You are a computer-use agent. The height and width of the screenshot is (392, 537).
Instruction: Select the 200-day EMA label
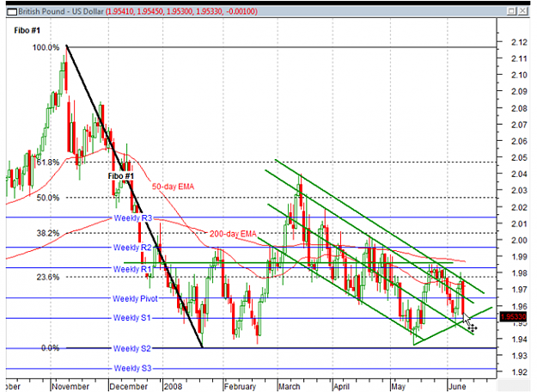pos(233,234)
